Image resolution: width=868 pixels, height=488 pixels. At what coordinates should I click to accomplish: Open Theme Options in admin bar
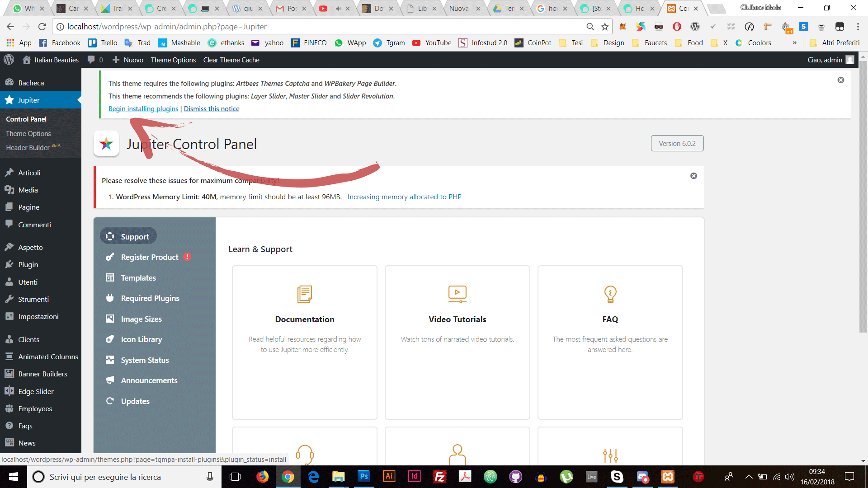click(173, 60)
